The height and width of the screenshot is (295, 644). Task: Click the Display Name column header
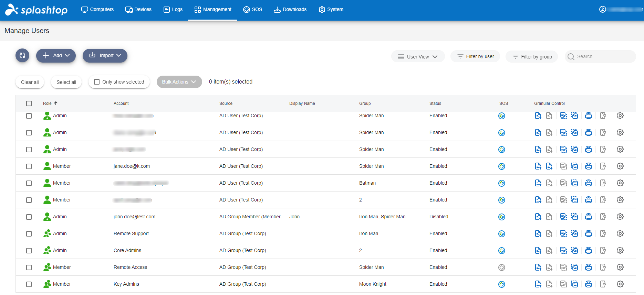pyautogui.click(x=302, y=103)
